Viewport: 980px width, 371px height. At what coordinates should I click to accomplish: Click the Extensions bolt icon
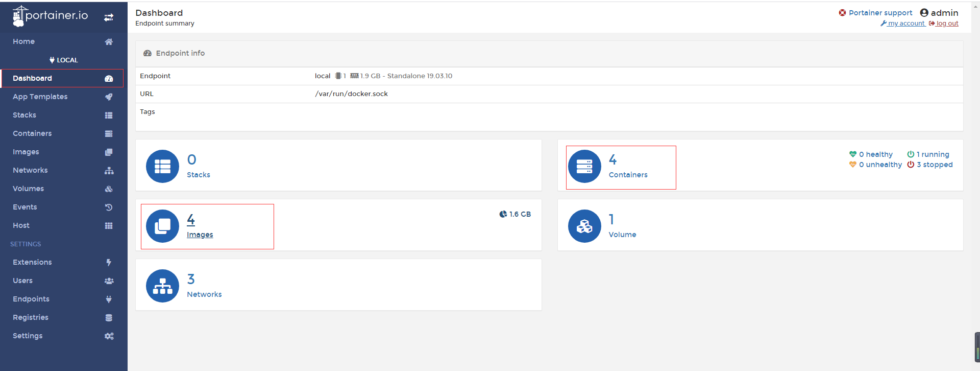tap(109, 263)
